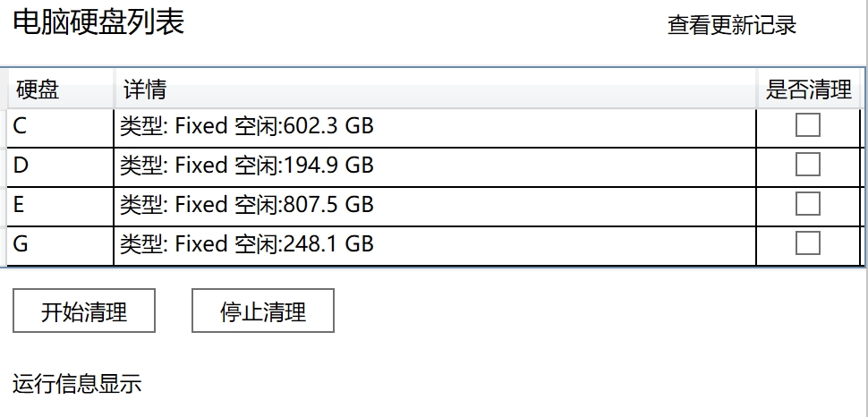The image size is (868, 417).
Task: Click drive G details showing 248.1 GB free
Action: pyautogui.click(x=247, y=244)
